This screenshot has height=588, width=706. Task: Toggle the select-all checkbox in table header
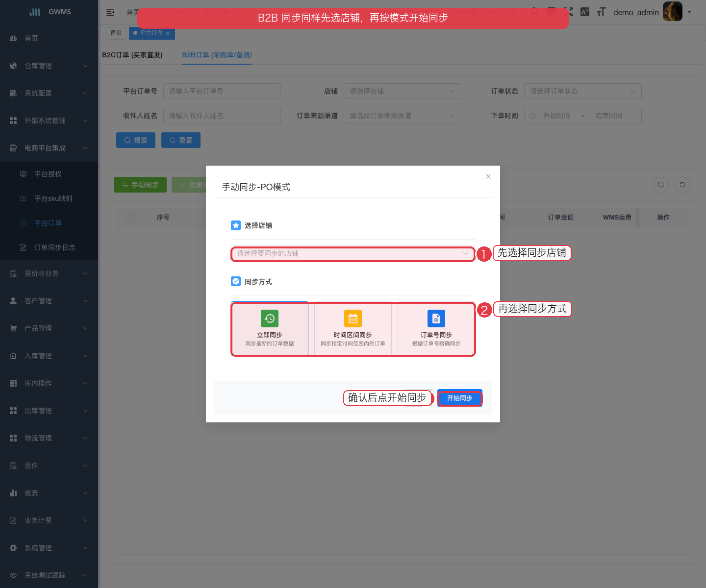click(130, 218)
